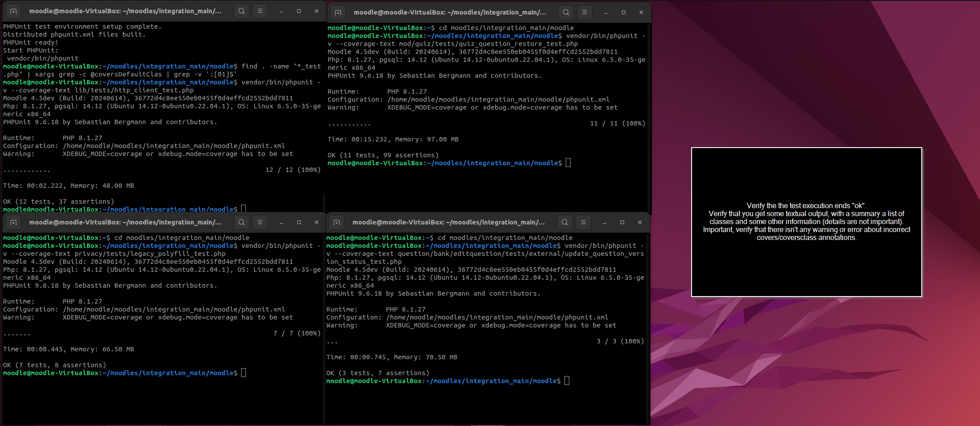980x426 pixels.
Task: Click the "7 / 7 (100%)" progress text
Action: click(x=297, y=334)
